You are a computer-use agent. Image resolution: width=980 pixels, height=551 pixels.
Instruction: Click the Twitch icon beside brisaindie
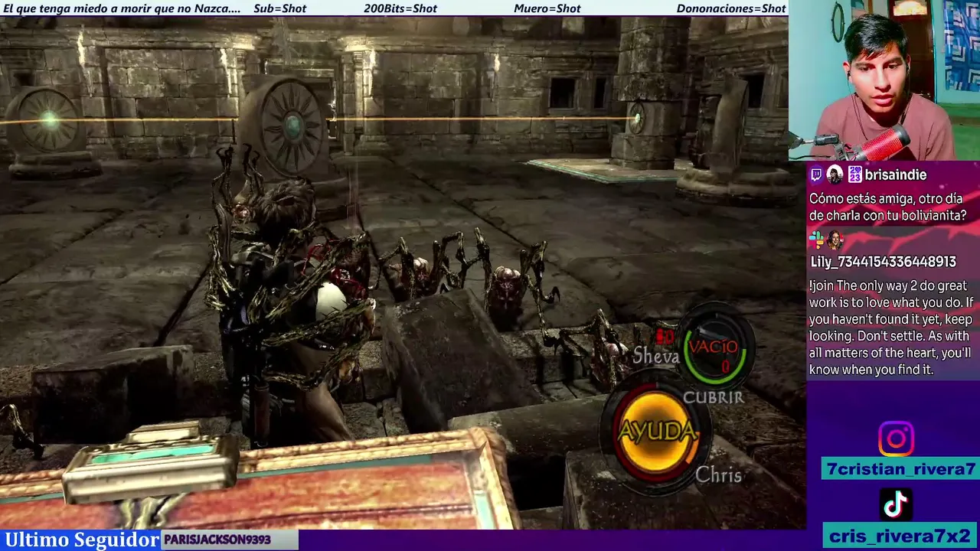coord(816,175)
